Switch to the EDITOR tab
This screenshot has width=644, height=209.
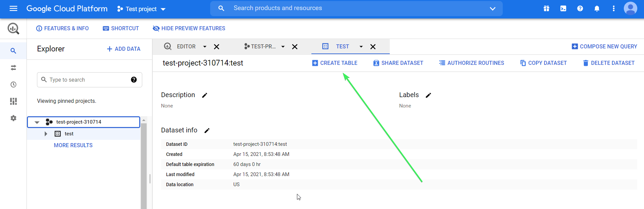coord(186,47)
